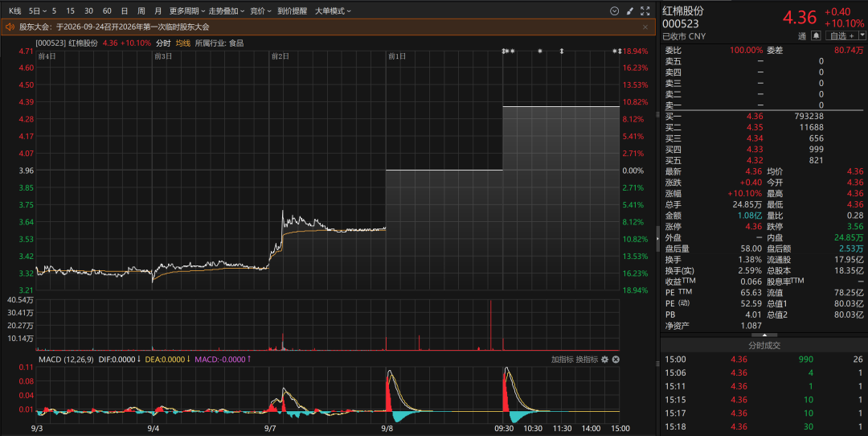Click the 卖五 order row
Image resolution: width=868 pixels, height=436 pixels.
pyautogui.click(x=764, y=61)
